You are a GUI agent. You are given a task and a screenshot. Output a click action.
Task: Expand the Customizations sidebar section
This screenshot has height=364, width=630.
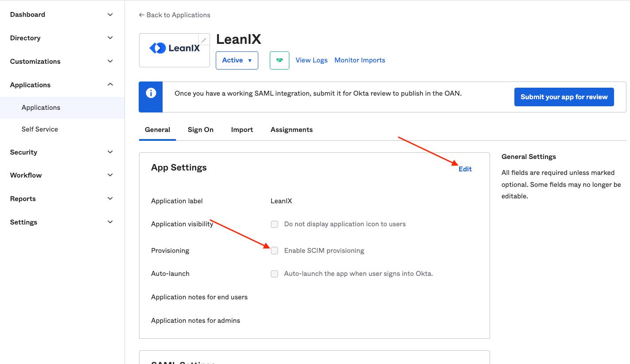click(x=62, y=62)
